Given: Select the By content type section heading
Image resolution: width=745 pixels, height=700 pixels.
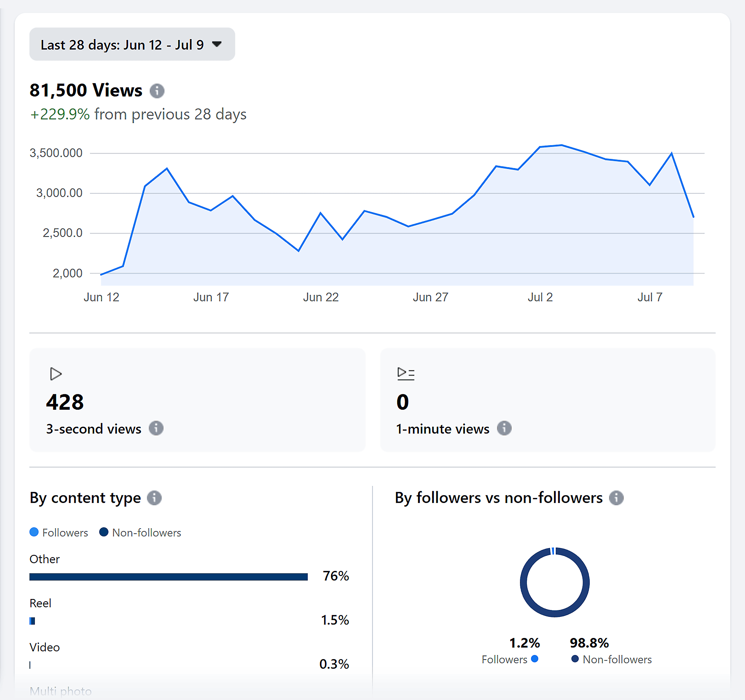Looking at the screenshot, I should tap(85, 498).
